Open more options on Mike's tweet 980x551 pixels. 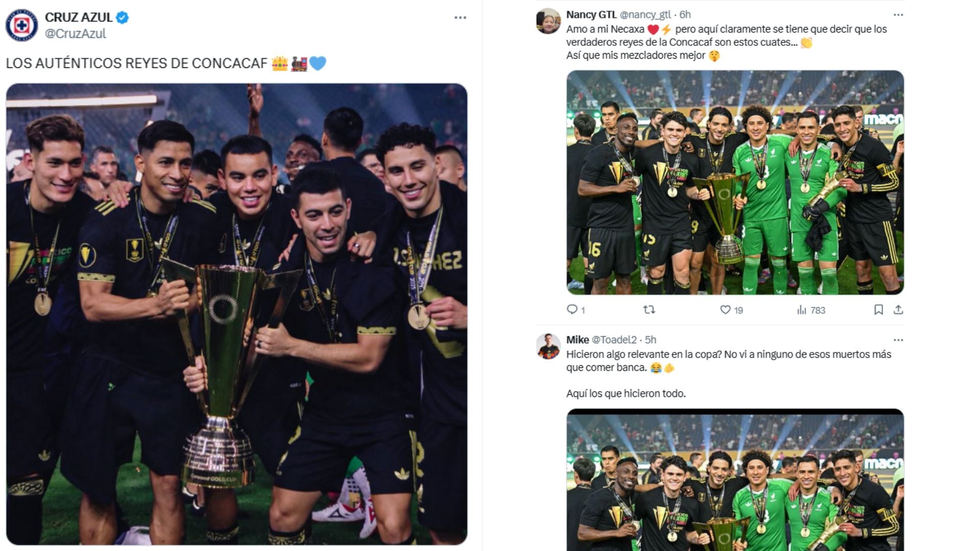click(x=898, y=340)
